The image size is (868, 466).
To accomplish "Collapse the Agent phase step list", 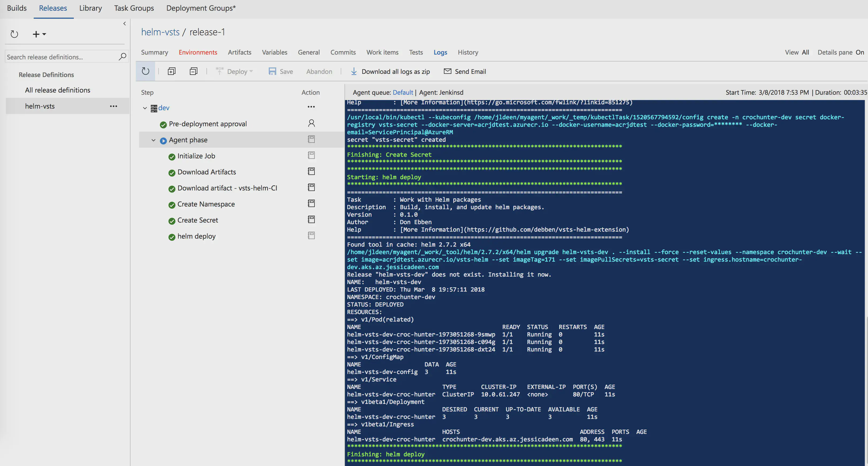I will point(154,140).
